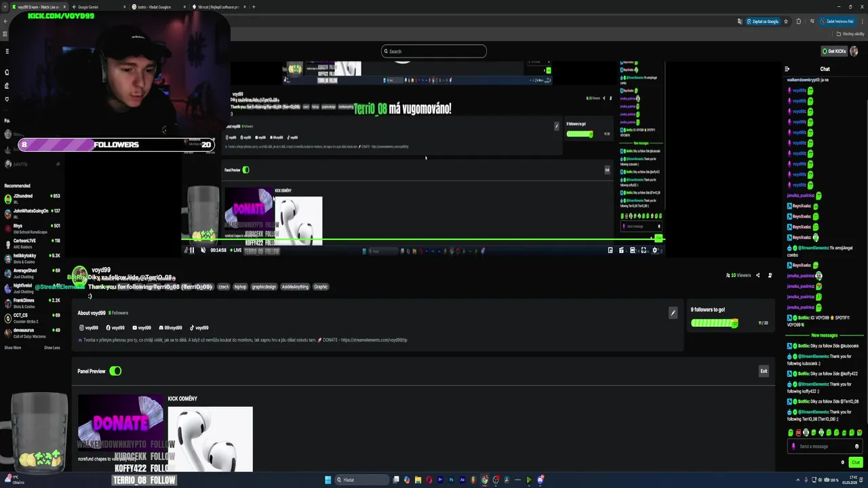Image resolution: width=868 pixels, height=488 pixels.
Task: Open recommended channel CCT_CS
Action: tap(33, 317)
